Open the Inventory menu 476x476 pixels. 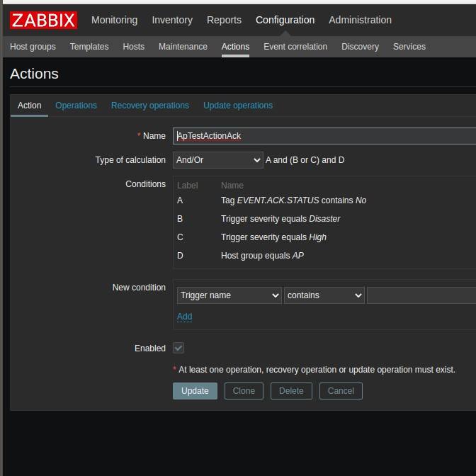(x=172, y=20)
